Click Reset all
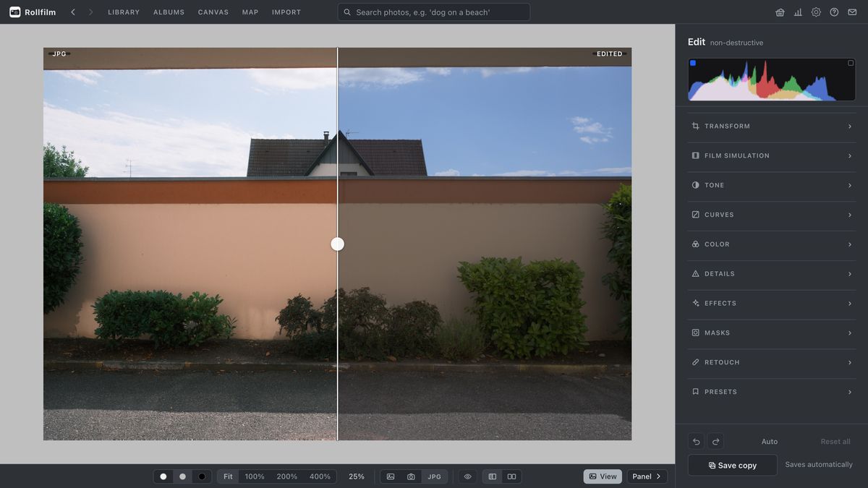Image resolution: width=868 pixels, height=488 pixels. pyautogui.click(x=835, y=442)
